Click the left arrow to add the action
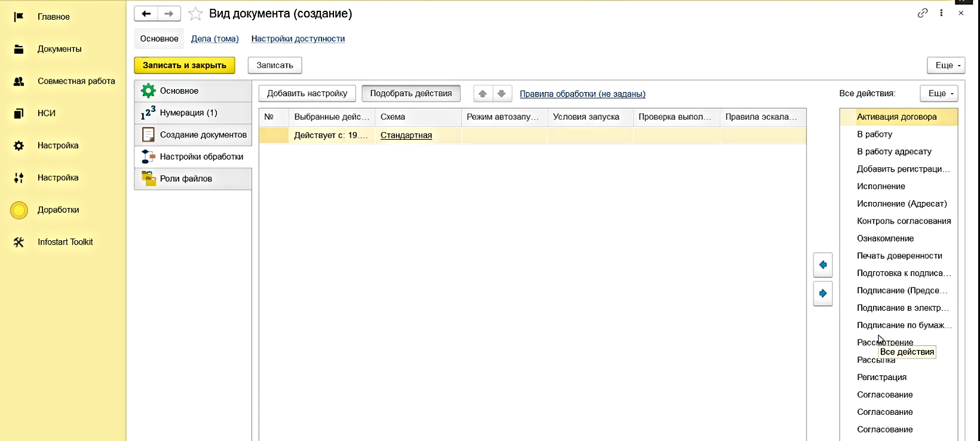Screen dimensions: 980x441 (x=823, y=265)
